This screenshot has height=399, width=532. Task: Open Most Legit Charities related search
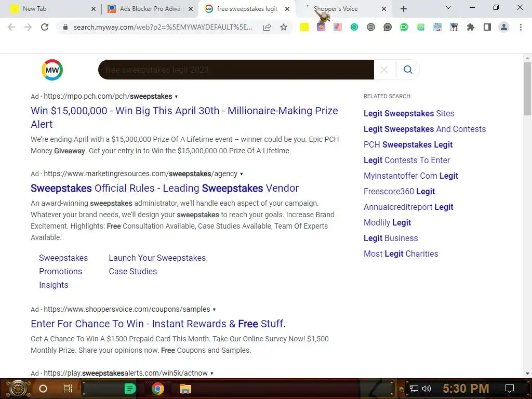click(x=401, y=254)
